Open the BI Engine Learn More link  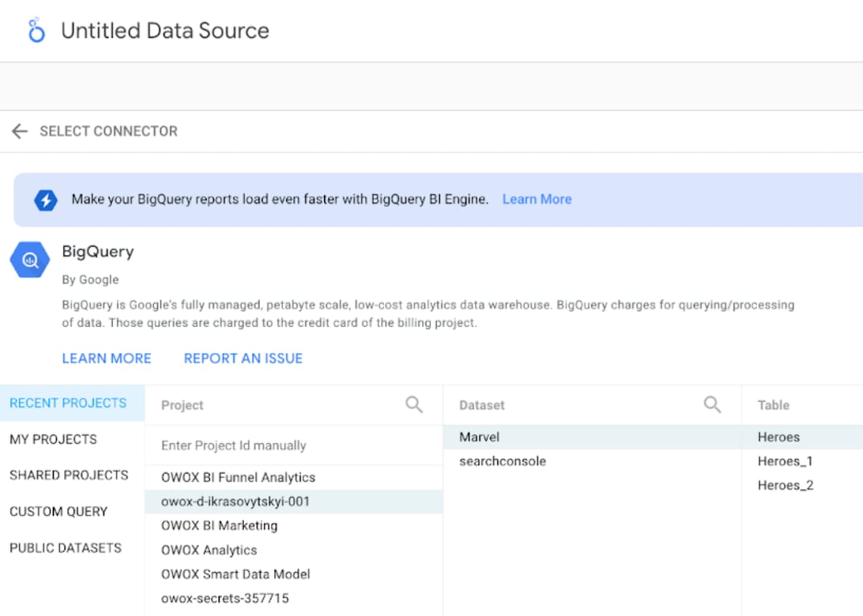537,199
